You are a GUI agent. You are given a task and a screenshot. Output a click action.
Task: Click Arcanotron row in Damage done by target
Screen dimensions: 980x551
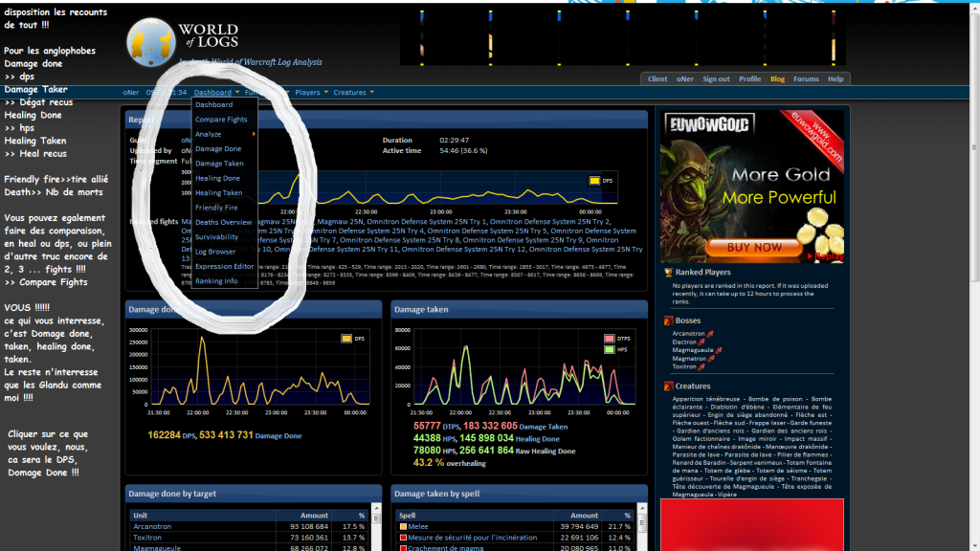point(250,527)
